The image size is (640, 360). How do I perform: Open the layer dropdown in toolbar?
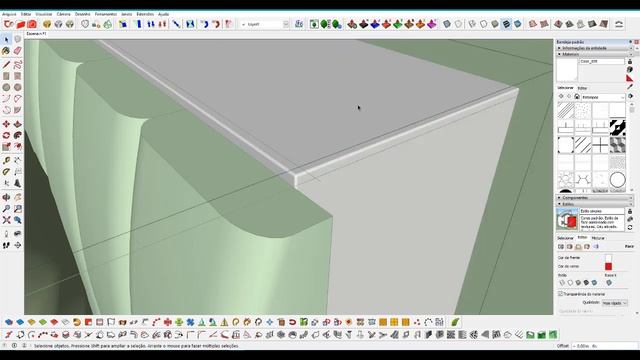click(264, 24)
